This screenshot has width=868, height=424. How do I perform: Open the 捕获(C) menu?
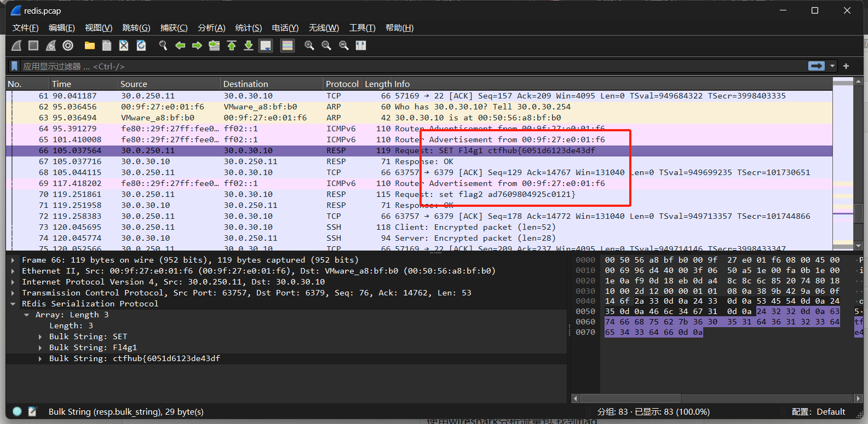[174, 28]
